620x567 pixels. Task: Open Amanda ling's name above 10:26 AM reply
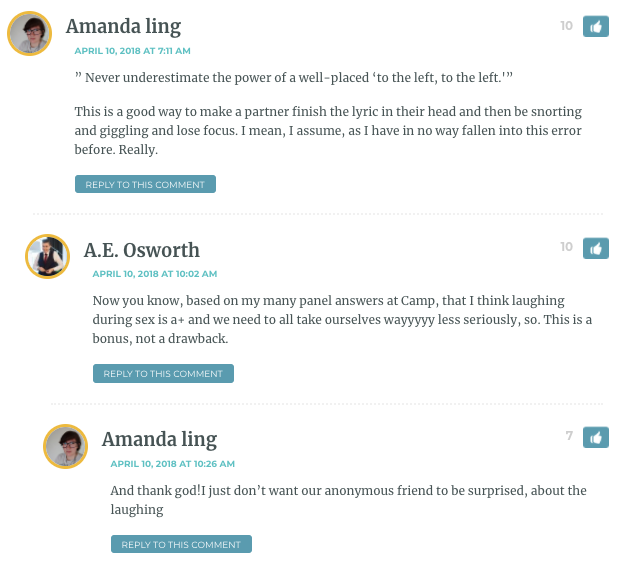point(159,440)
